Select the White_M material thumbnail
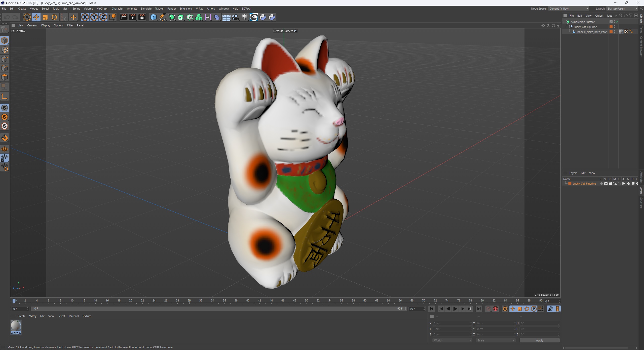The image size is (644, 350). pyautogui.click(x=16, y=326)
